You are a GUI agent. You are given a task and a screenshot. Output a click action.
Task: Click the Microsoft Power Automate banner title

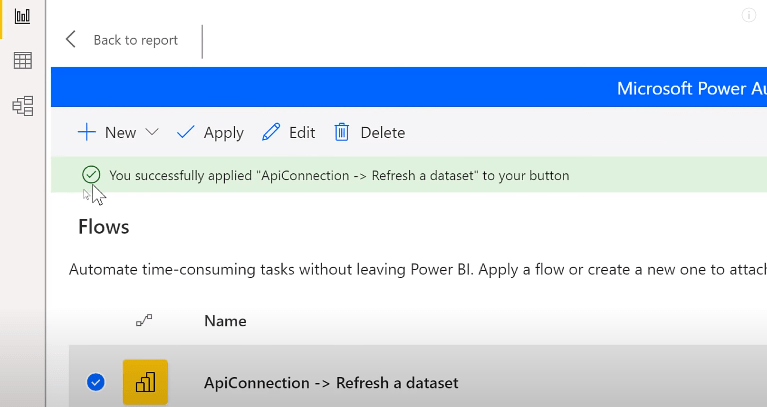692,89
